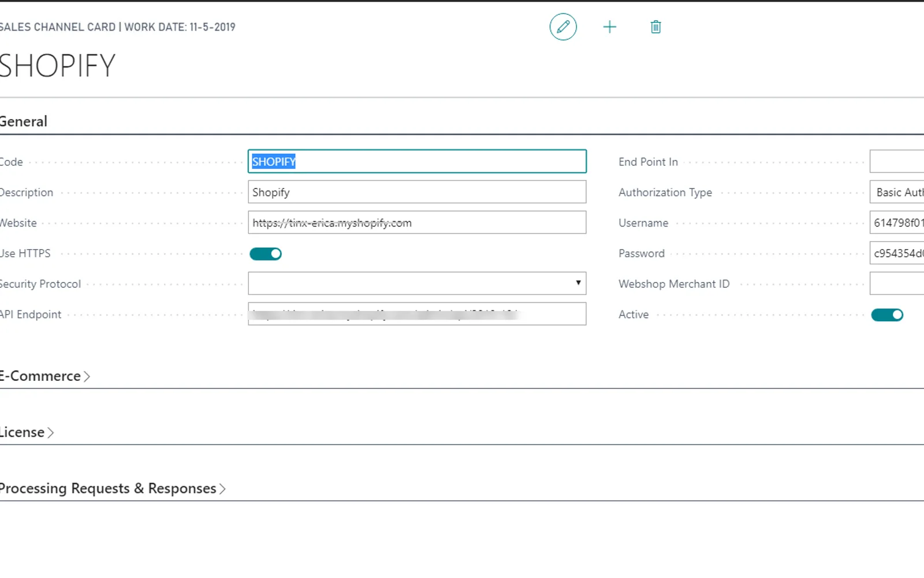
Task: Toggle the Use HTTPS switch
Action: click(266, 254)
